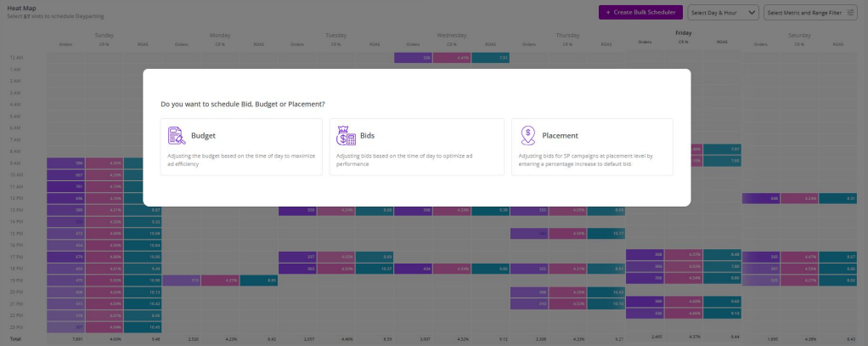The height and width of the screenshot is (346, 868).
Task: Click the filter sliders icon
Action: [851, 13]
